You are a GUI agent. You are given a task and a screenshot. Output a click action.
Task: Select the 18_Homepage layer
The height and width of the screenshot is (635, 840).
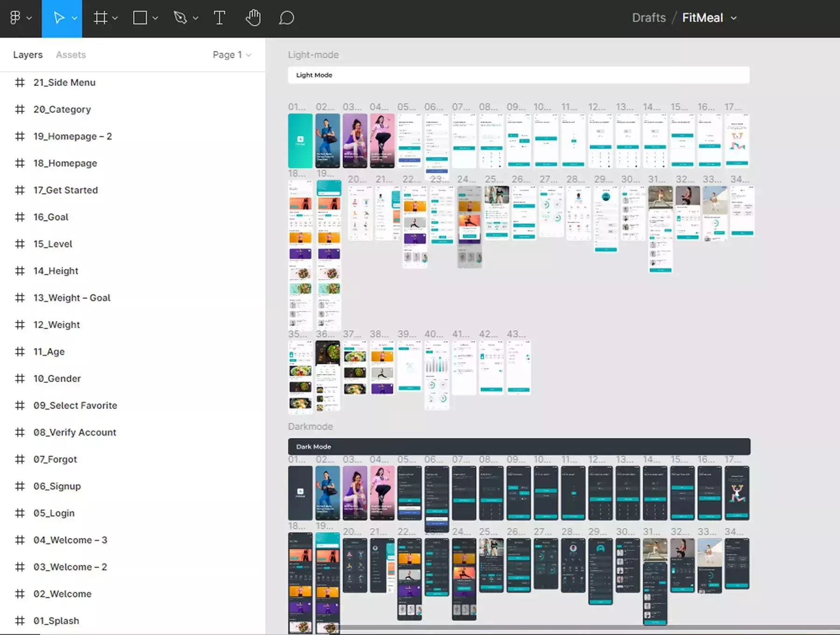pos(133,163)
